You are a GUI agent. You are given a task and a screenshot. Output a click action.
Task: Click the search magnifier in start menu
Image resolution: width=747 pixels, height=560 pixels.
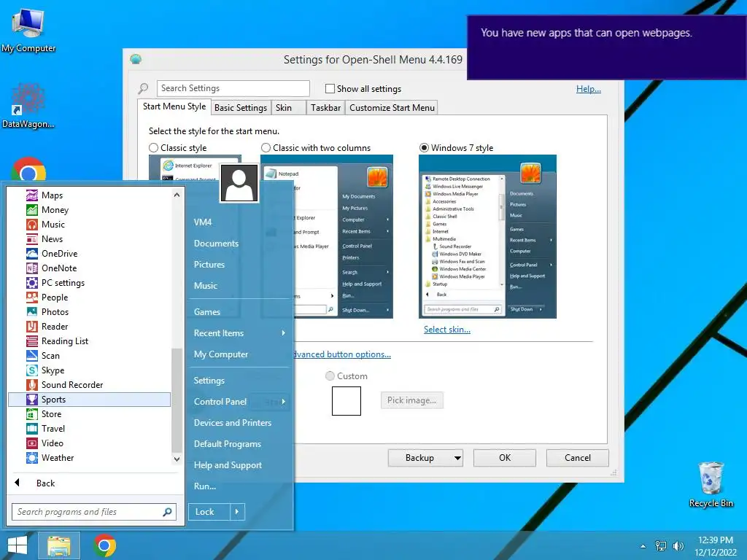click(x=167, y=512)
